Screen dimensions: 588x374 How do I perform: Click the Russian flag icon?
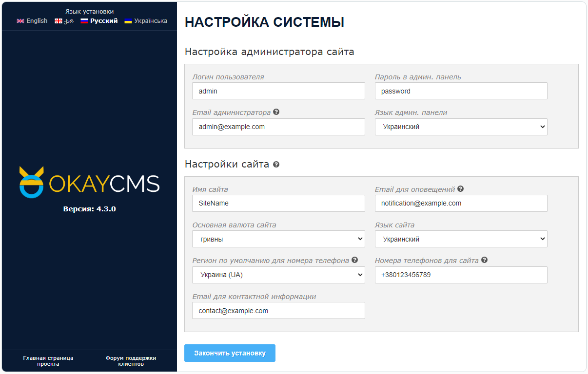point(84,21)
